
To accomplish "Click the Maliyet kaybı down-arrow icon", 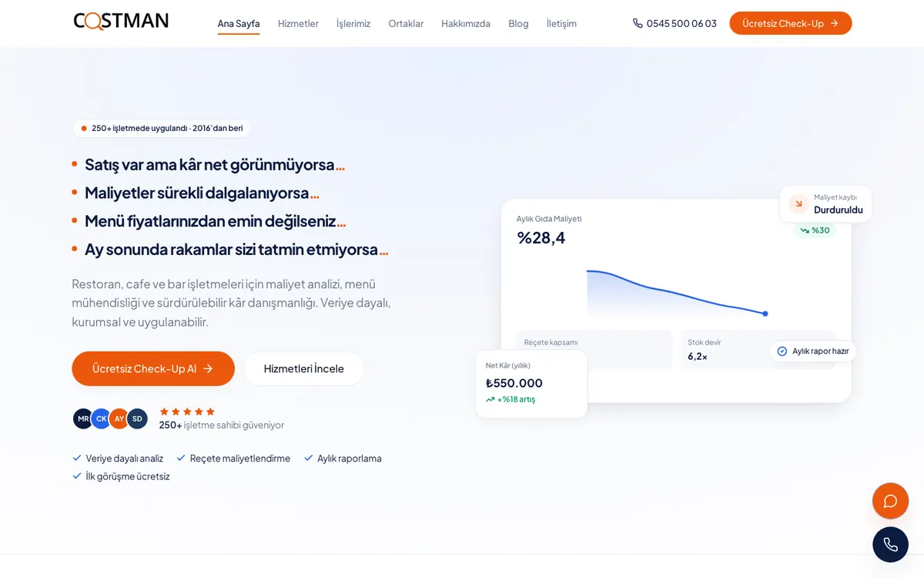I will (x=798, y=203).
